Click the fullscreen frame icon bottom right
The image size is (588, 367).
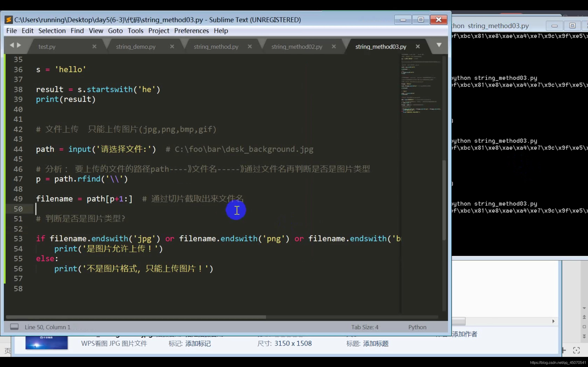576,350
